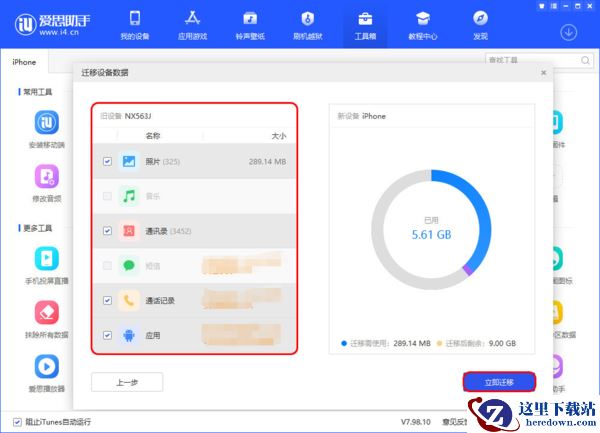Click the orange phone Call log icon
The image size is (600, 433).
(x=129, y=300)
